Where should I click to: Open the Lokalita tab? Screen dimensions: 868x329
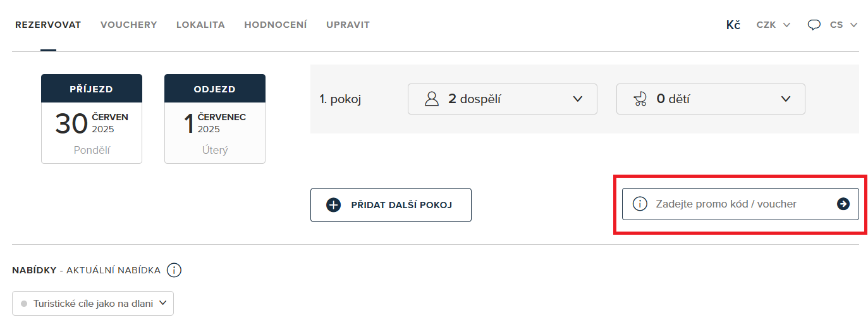[200, 25]
